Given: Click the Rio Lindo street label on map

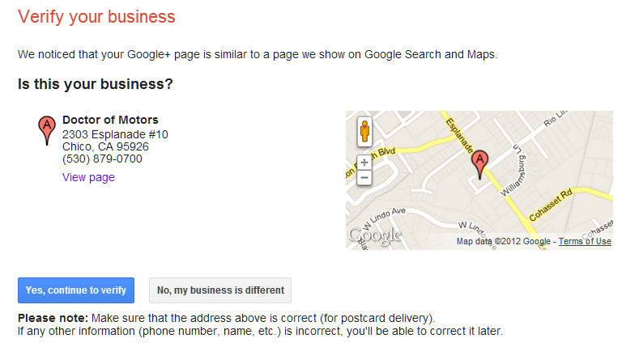Looking at the screenshot, I should coord(556,119).
